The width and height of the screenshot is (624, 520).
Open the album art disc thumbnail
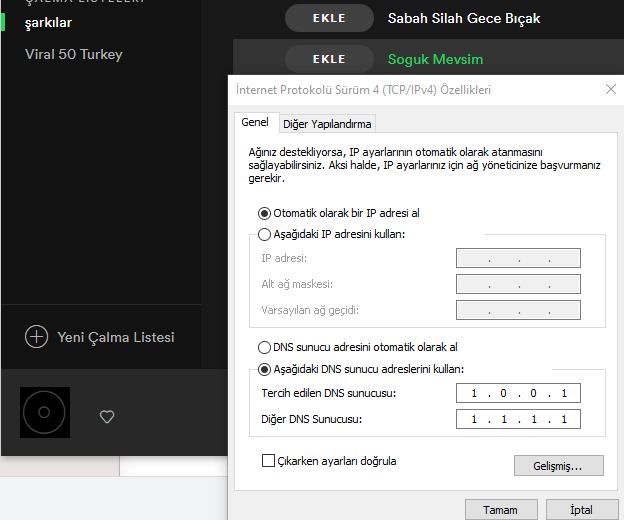pyautogui.click(x=45, y=412)
